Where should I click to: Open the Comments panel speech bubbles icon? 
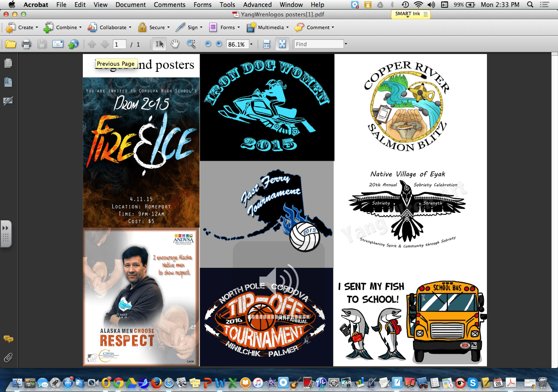pyautogui.click(x=8, y=339)
